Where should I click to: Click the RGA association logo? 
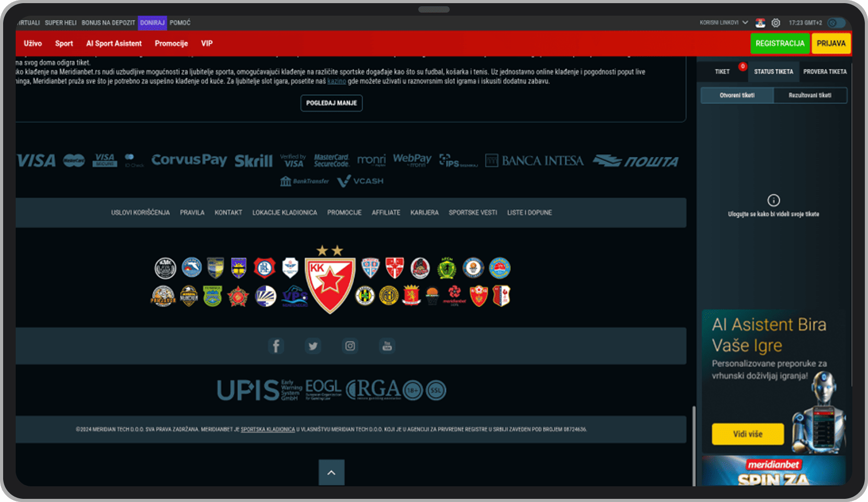pyautogui.click(x=373, y=390)
